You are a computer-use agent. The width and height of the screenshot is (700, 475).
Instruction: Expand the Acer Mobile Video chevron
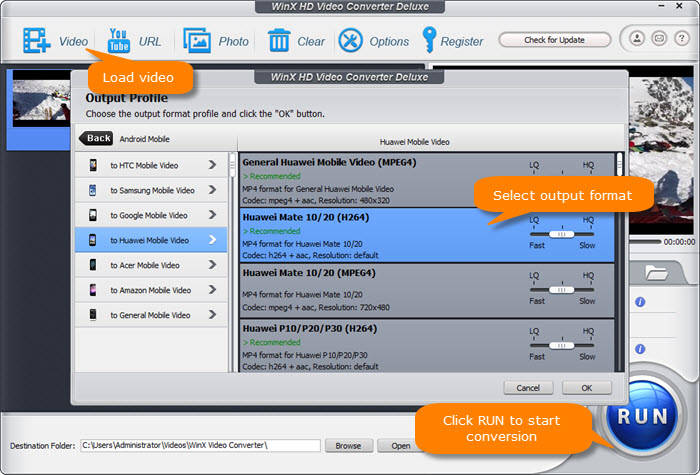pos(212,265)
